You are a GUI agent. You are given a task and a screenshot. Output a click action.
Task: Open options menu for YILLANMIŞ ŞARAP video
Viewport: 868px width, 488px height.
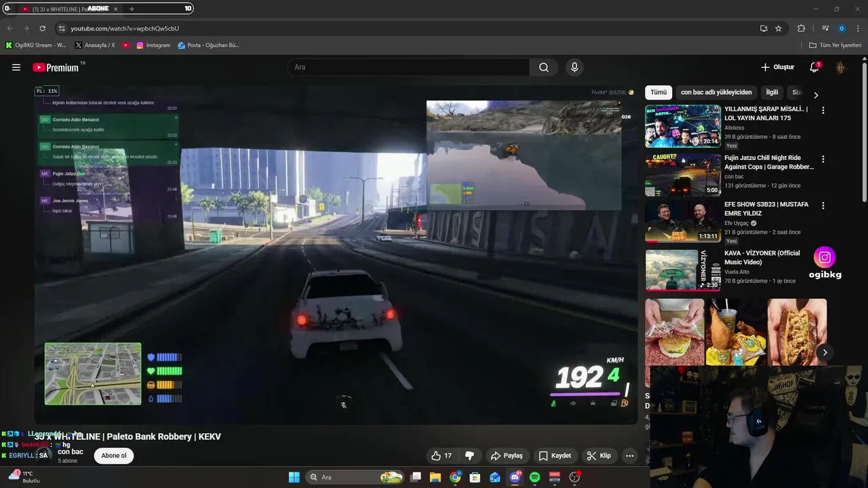coord(823,110)
